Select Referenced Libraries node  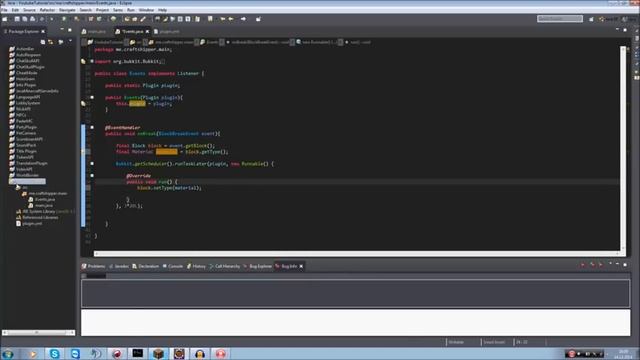pyautogui.click(x=40, y=218)
